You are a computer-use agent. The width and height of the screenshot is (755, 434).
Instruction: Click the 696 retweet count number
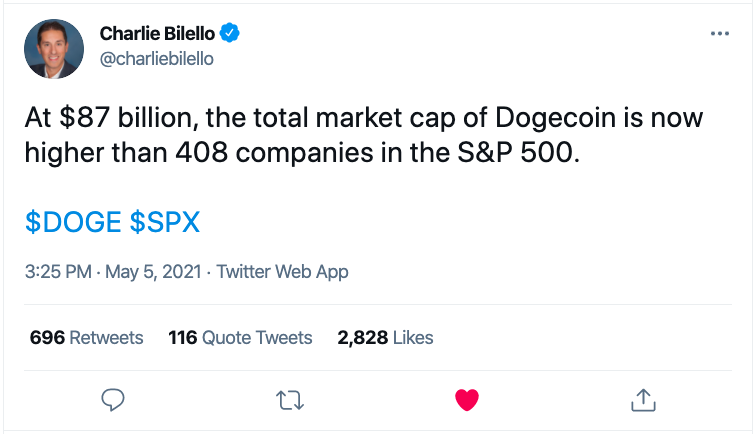[x=47, y=337]
